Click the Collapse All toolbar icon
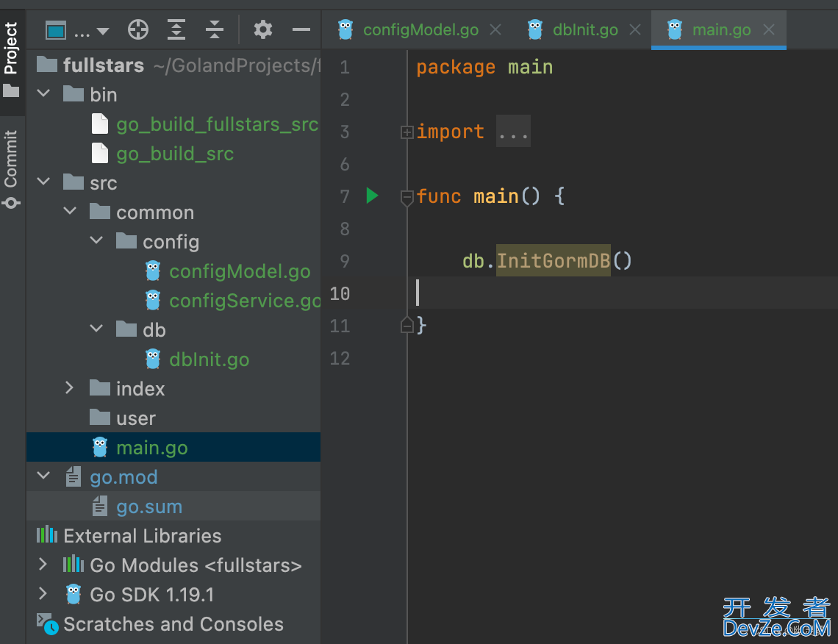Screen dimensions: 838x644 pos(215,30)
